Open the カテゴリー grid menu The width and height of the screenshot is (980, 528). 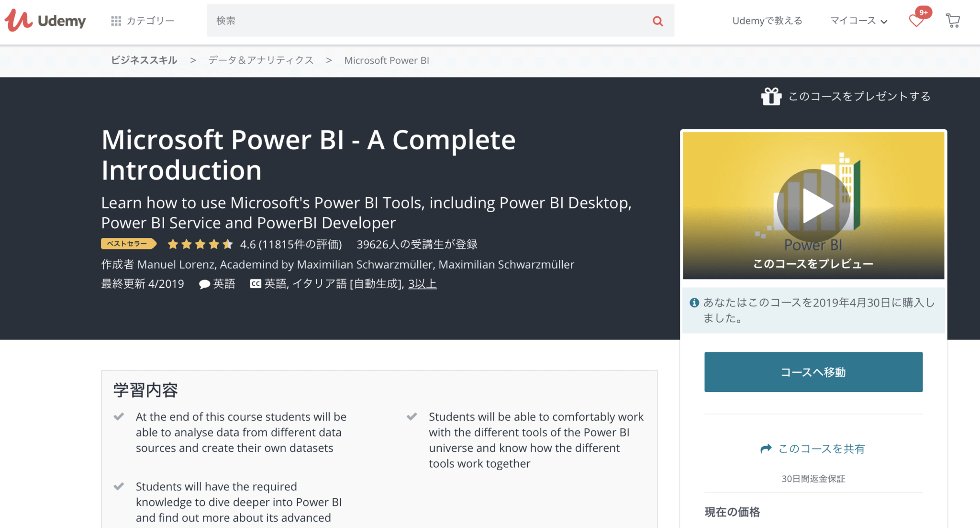click(x=143, y=21)
